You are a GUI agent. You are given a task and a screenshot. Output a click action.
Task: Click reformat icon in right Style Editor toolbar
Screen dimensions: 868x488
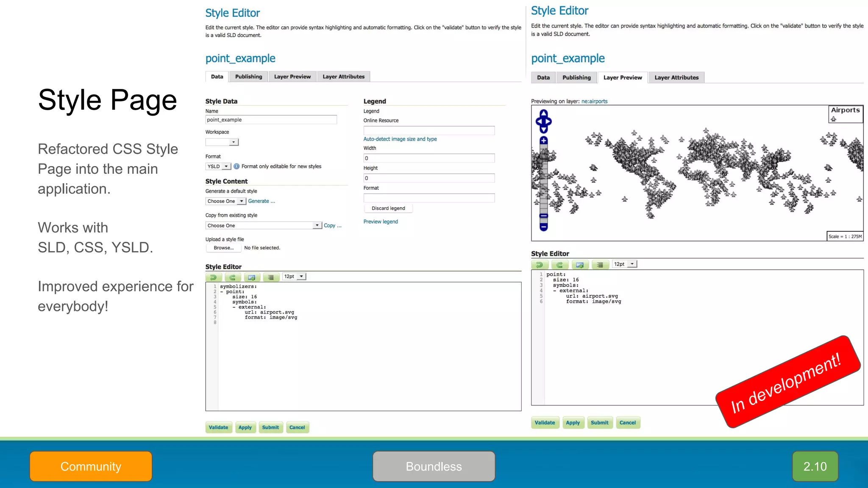pyautogui.click(x=600, y=265)
